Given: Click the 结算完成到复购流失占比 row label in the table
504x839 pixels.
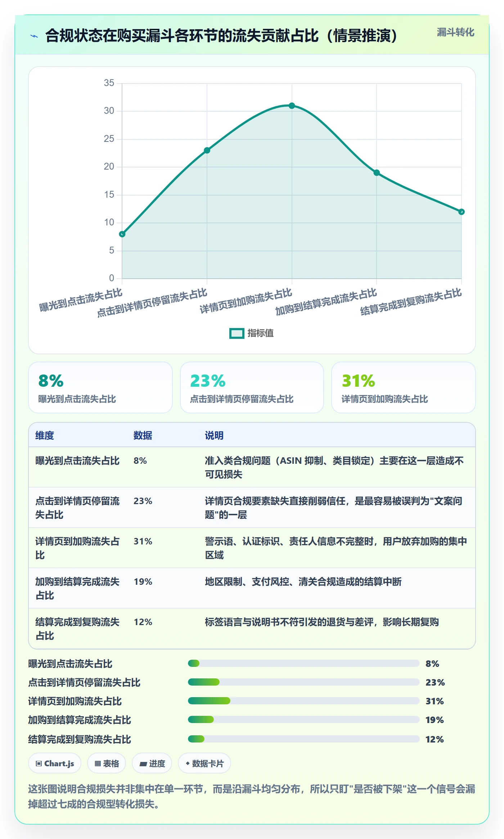Looking at the screenshot, I should click(x=77, y=629).
